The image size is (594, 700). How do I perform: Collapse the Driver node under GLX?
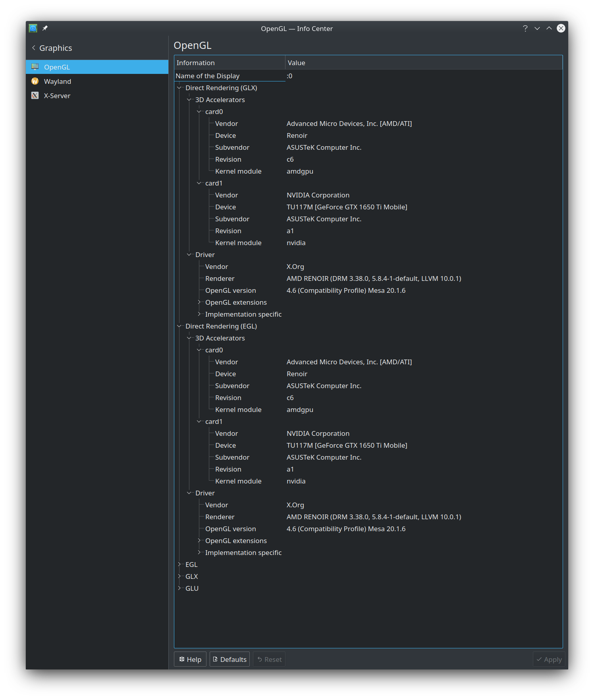(x=189, y=255)
